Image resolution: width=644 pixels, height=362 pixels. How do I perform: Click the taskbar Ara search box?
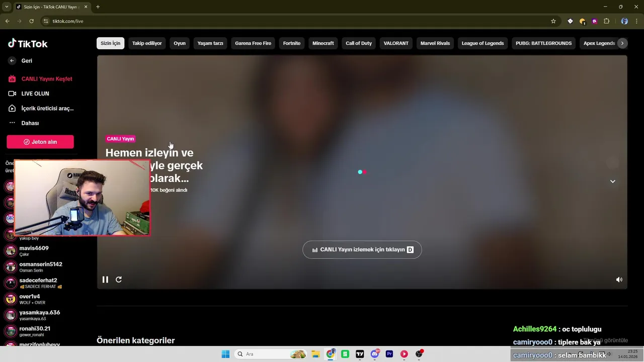(x=271, y=354)
